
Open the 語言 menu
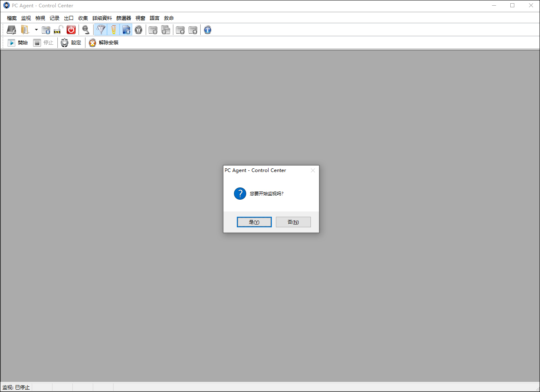(x=154, y=18)
